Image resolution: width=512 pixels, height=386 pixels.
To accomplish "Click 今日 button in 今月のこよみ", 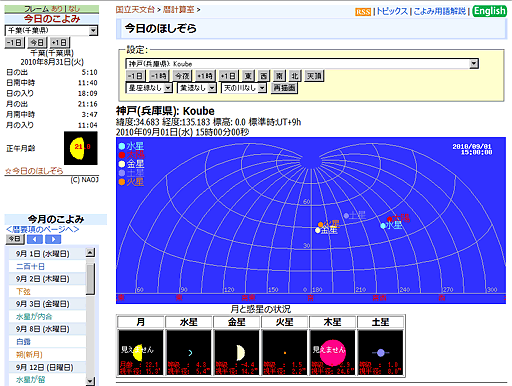I will [15, 239].
